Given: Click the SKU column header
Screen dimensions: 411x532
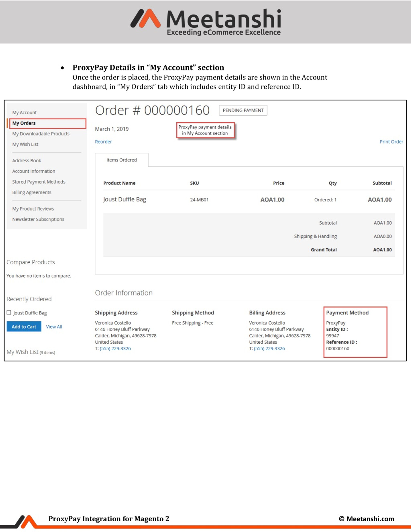Looking at the screenshot, I should pos(194,183).
